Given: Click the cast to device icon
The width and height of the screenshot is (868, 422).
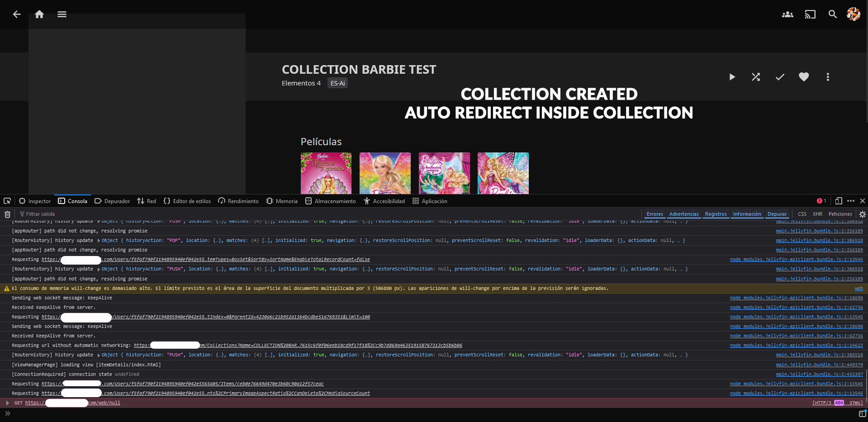Looking at the screenshot, I should 810,14.
